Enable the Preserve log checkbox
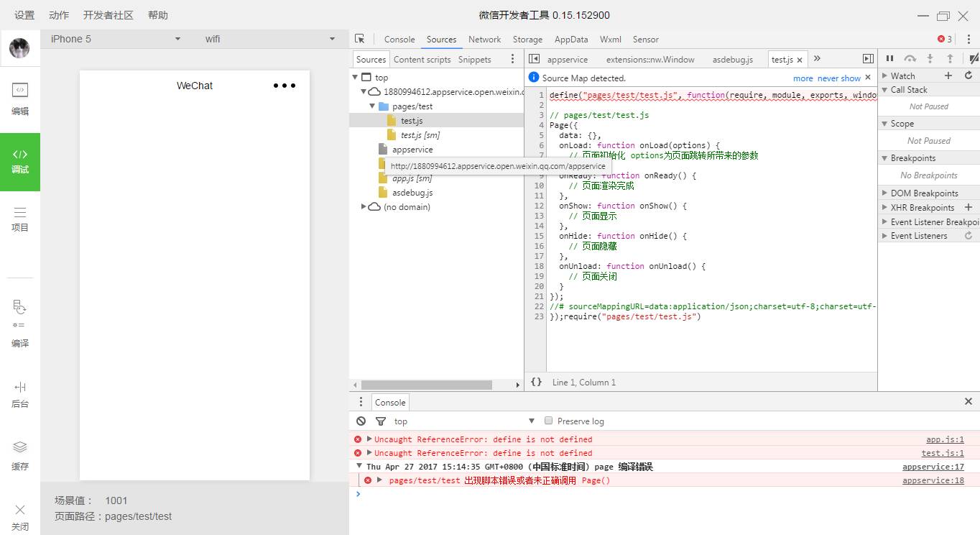The height and width of the screenshot is (535, 980). coord(549,421)
